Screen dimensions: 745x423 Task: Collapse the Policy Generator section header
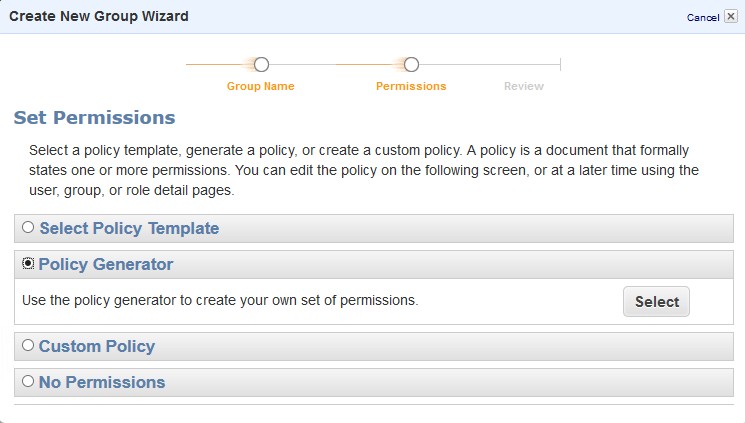click(x=106, y=265)
